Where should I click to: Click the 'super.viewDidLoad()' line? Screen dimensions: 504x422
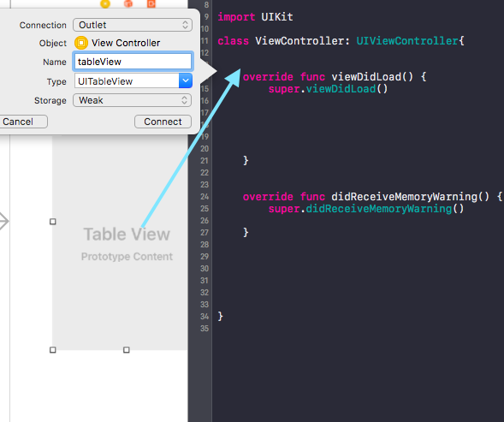point(329,89)
